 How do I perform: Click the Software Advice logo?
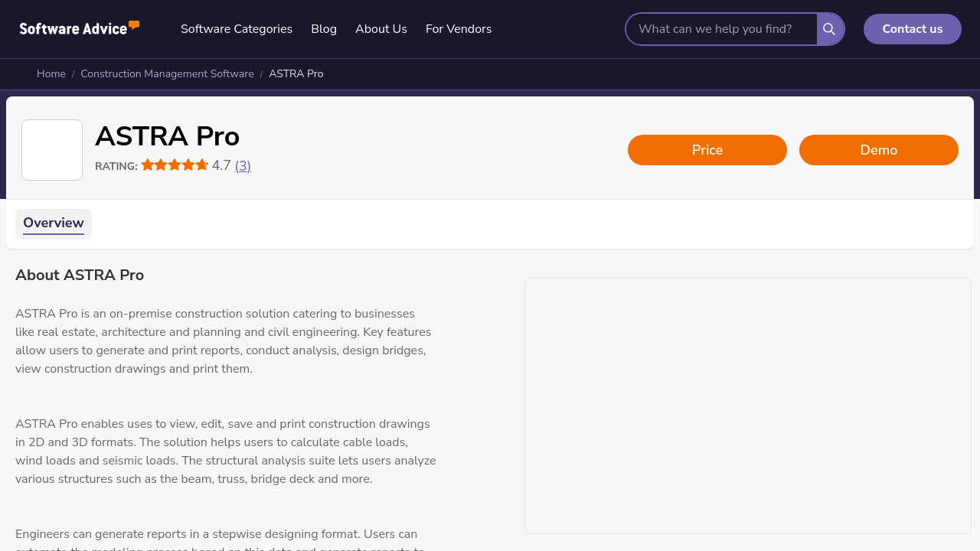pos(80,28)
